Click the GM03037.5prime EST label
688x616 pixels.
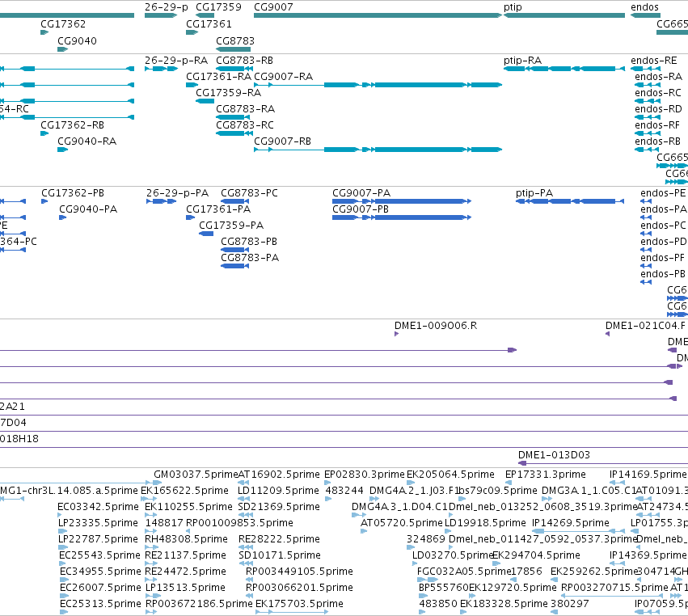click(196, 475)
